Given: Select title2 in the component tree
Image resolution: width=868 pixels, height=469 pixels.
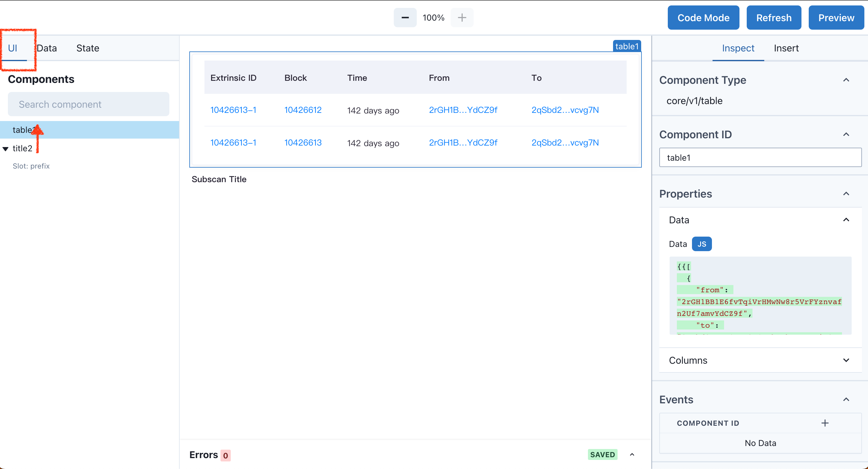Looking at the screenshot, I should (22, 148).
